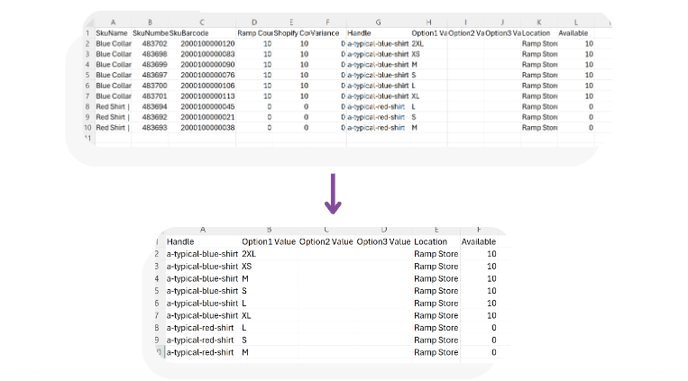Click row 8 header in top spreadsheet
This screenshot has height=381, width=688.
pos(88,107)
